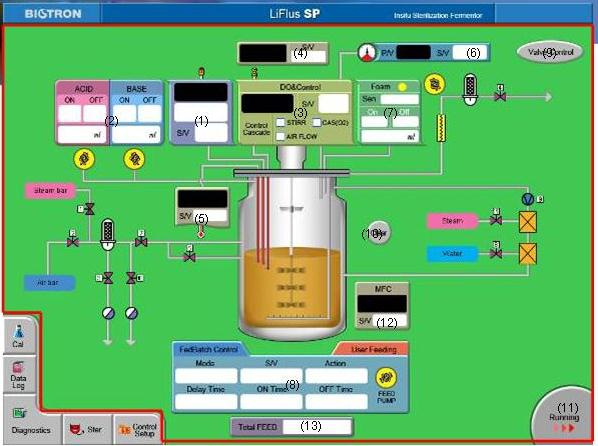Click the base pump icon below BASE panel
Image resolution: width=598 pixels, height=446 pixels.
(x=134, y=159)
